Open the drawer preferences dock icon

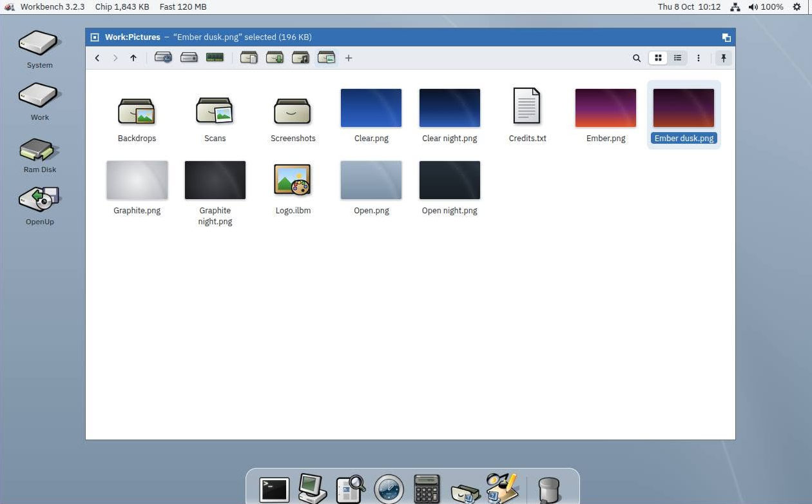pyautogui.click(x=465, y=492)
